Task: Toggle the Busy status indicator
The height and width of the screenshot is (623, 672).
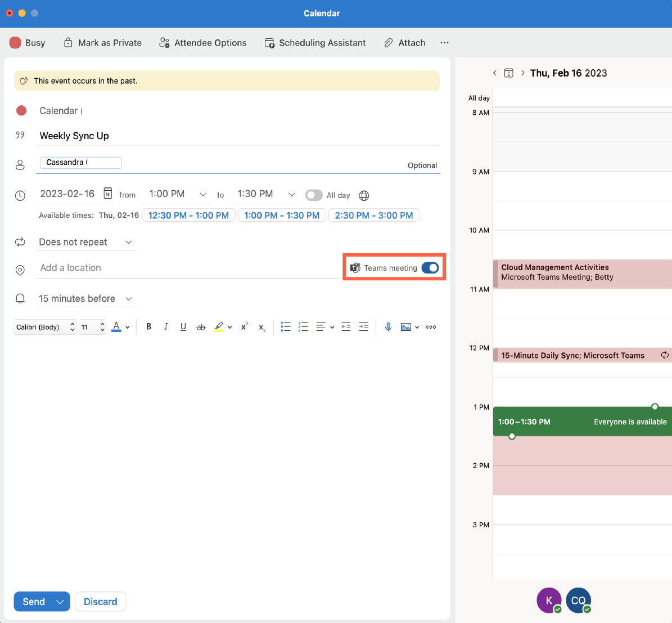Action: pyautogui.click(x=28, y=43)
